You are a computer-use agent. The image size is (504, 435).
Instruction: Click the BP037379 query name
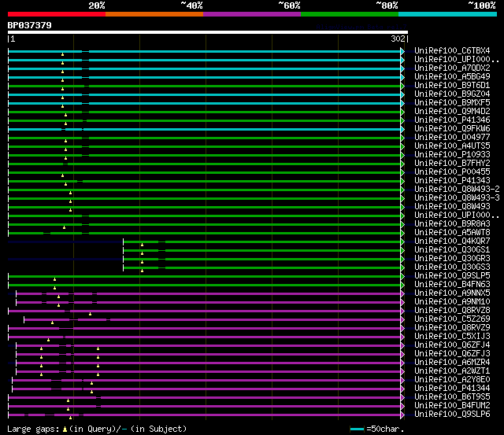coord(30,25)
